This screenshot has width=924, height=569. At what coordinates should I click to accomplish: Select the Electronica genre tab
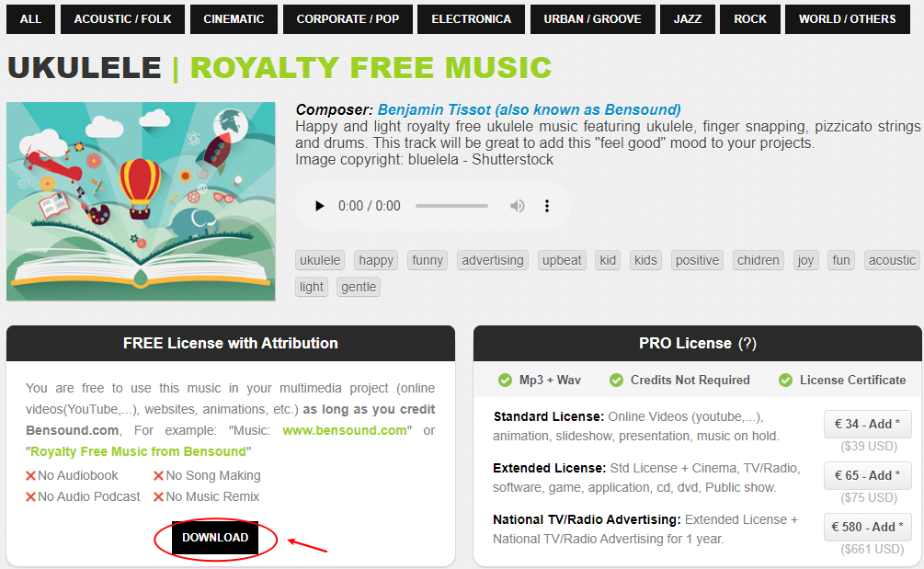pos(472,19)
